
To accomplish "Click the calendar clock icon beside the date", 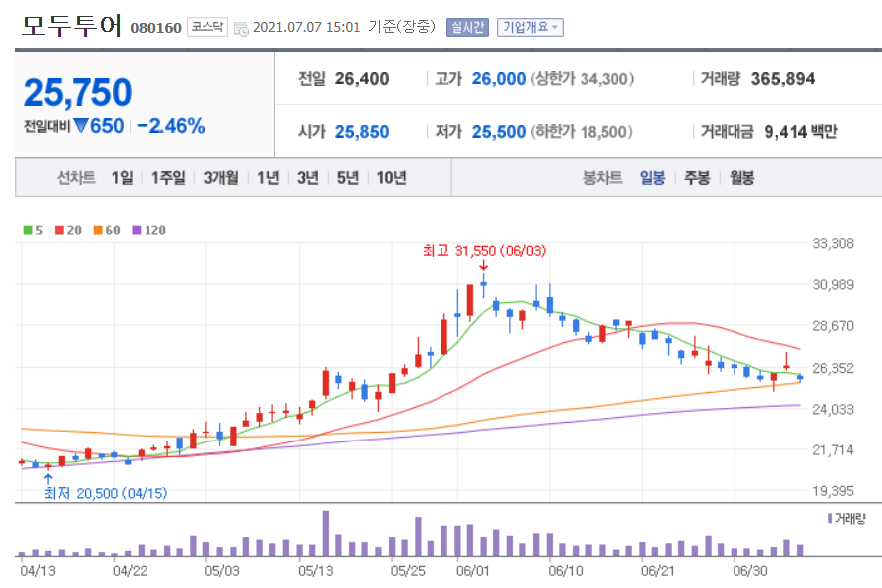I will [241, 29].
